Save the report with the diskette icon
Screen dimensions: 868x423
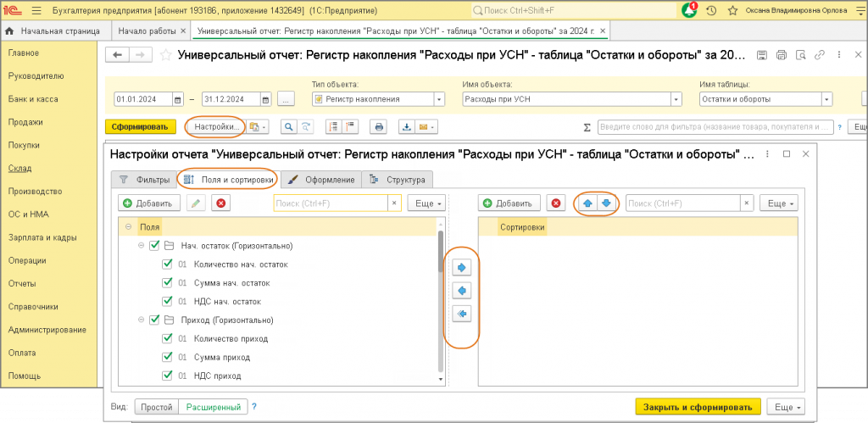[762, 55]
